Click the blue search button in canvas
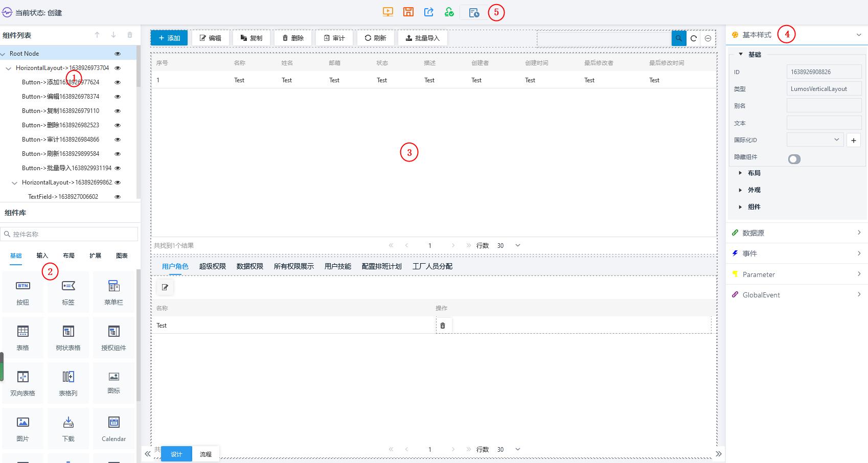868x463 pixels. click(679, 38)
